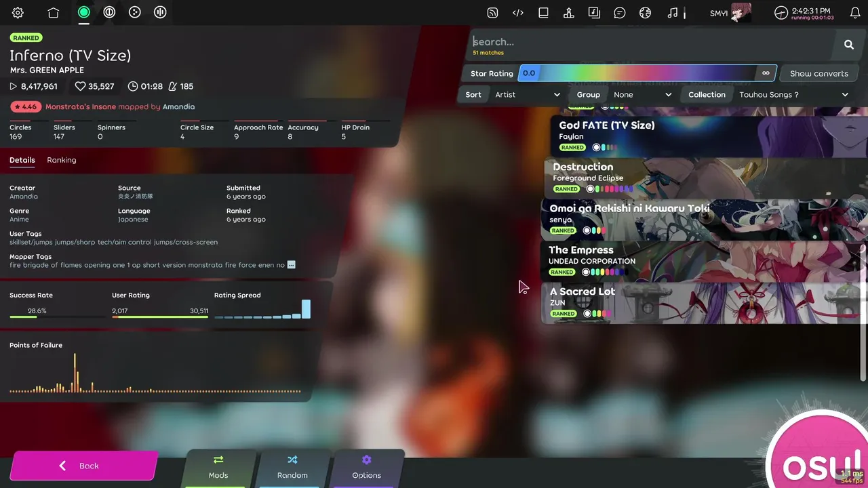
Task: Select God FATE (TV Size) beatmap
Action: point(709,137)
